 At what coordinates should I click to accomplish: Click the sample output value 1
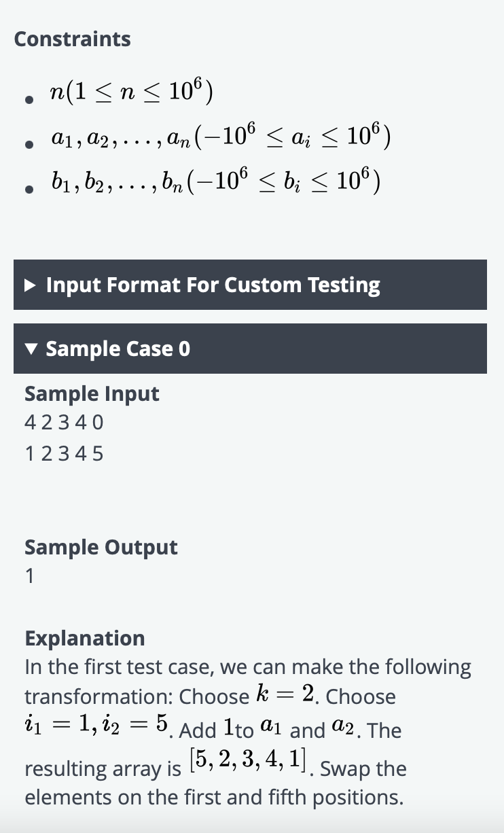(28, 575)
